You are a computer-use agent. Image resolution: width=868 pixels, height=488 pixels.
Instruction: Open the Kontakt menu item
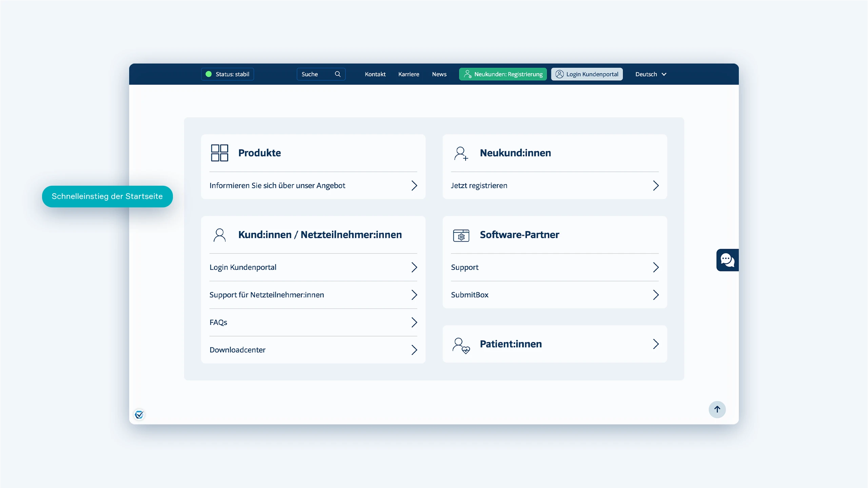click(375, 74)
